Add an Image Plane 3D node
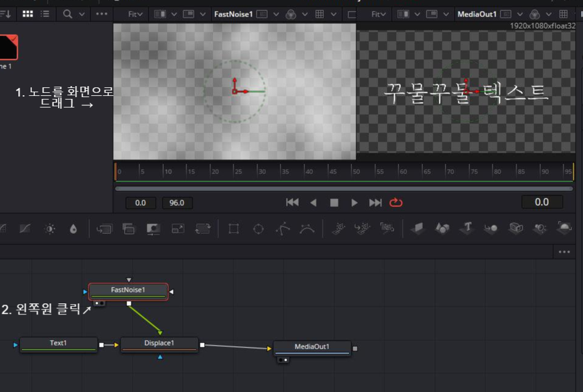This screenshot has height=392, width=583. pyautogui.click(x=418, y=228)
